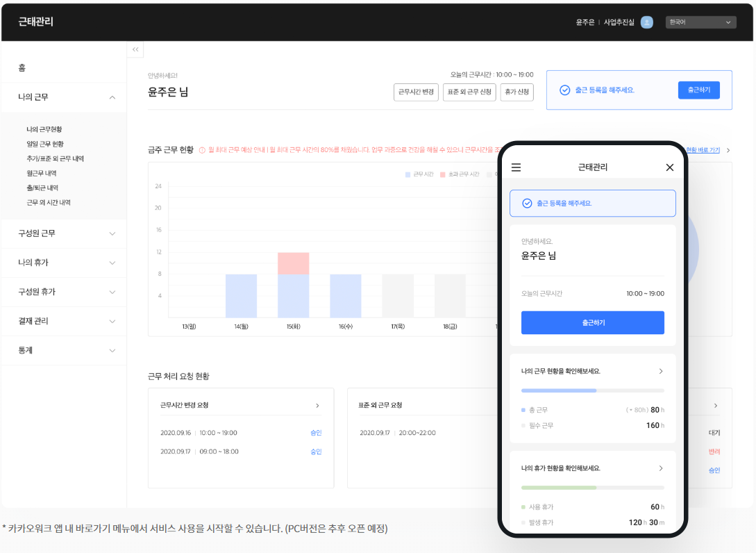Open mobile 나의 근무 현황 arrow

[660, 371]
